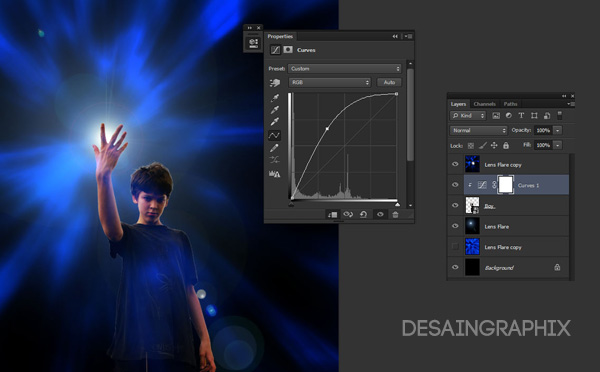Toggle Curves layer visibility in Properties panel
Image resolution: width=600 pixels, height=372 pixels.
click(x=380, y=214)
